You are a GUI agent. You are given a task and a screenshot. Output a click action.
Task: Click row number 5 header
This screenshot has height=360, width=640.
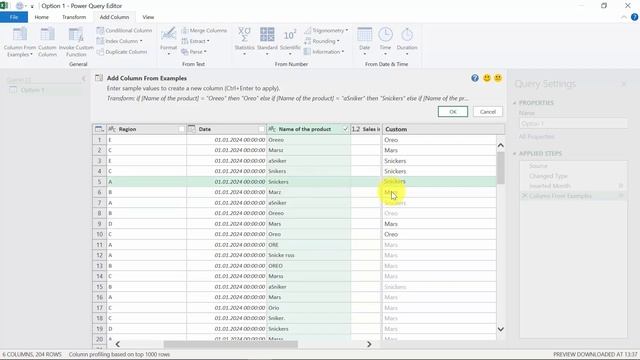point(99,182)
